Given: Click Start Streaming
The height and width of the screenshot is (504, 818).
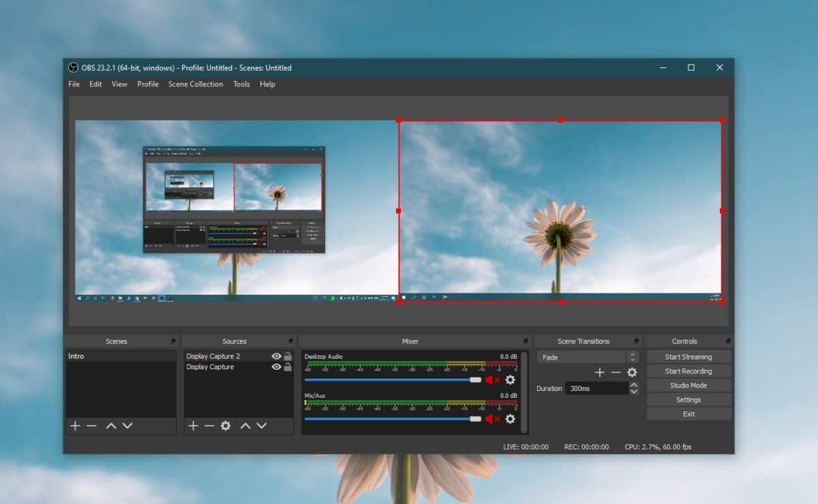Looking at the screenshot, I should [688, 356].
